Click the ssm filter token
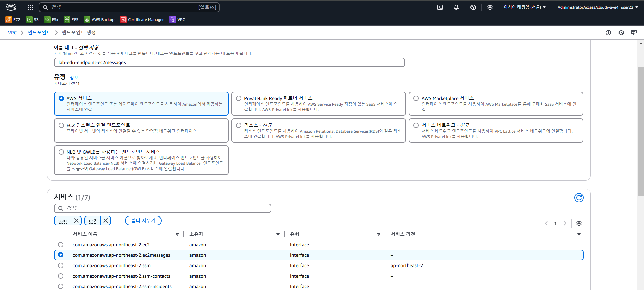 click(x=63, y=221)
